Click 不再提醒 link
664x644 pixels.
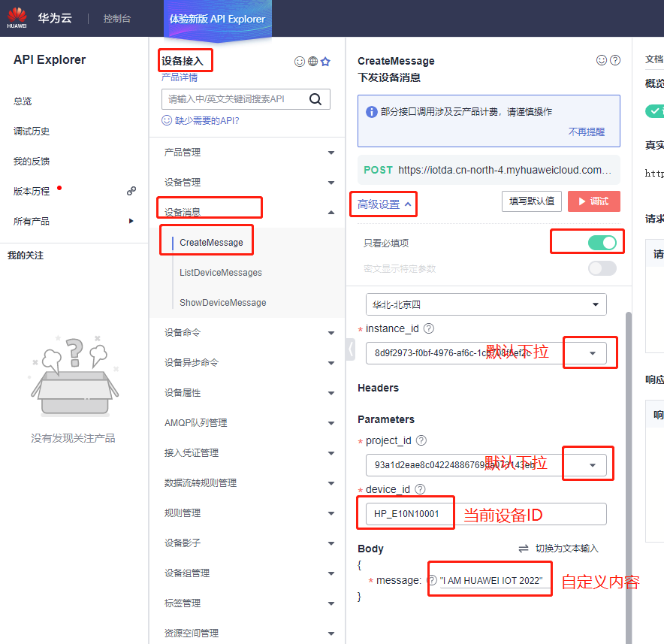[586, 132]
